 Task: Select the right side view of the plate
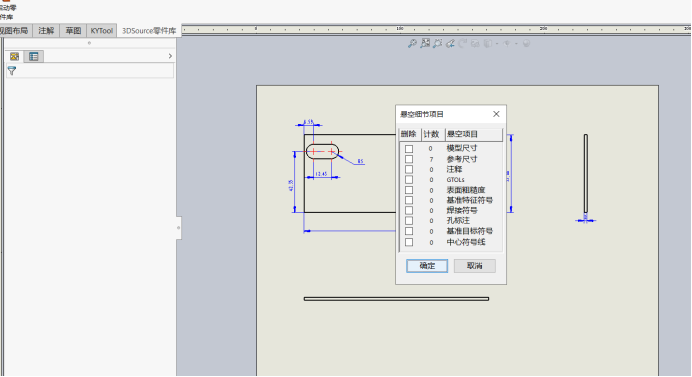click(x=586, y=173)
